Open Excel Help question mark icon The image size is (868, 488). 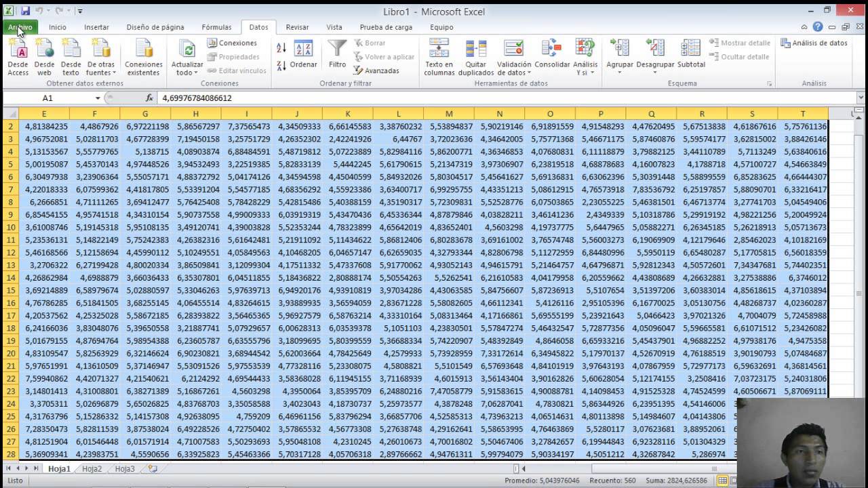click(818, 27)
